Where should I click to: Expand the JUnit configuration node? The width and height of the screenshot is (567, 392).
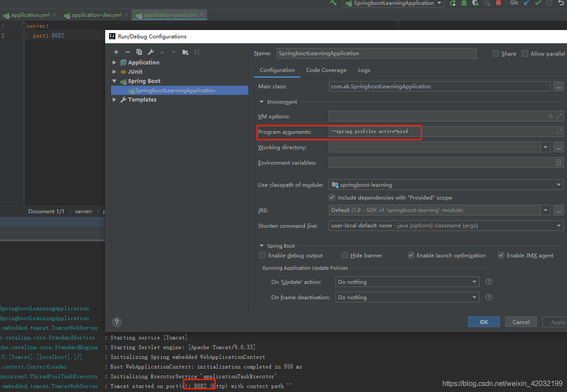pos(114,72)
